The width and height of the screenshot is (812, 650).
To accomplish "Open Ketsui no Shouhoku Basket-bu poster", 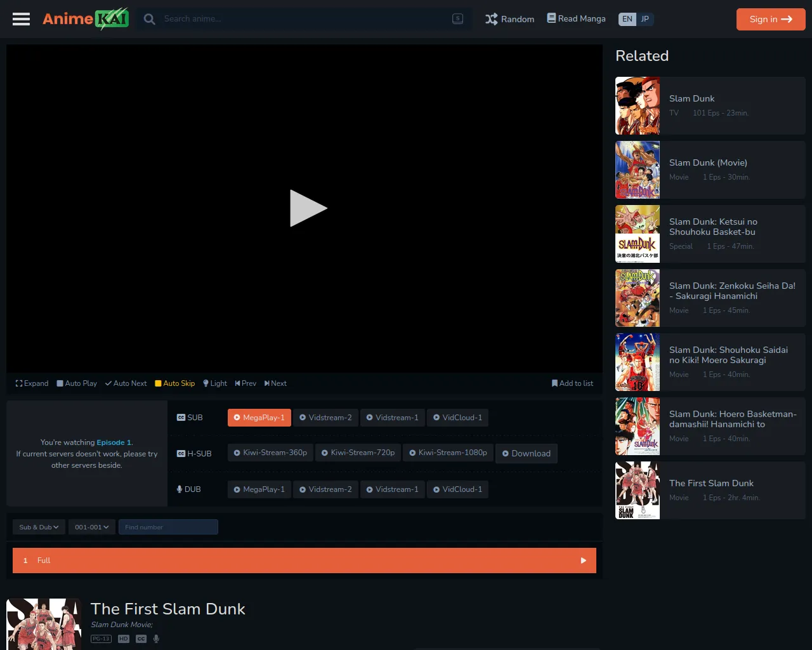I will pos(638,234).
